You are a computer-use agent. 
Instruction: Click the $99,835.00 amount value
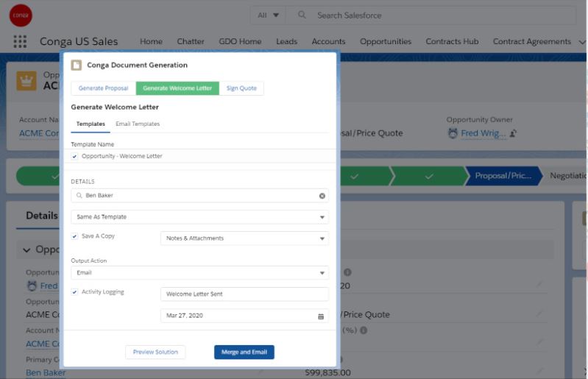(327, 372)
